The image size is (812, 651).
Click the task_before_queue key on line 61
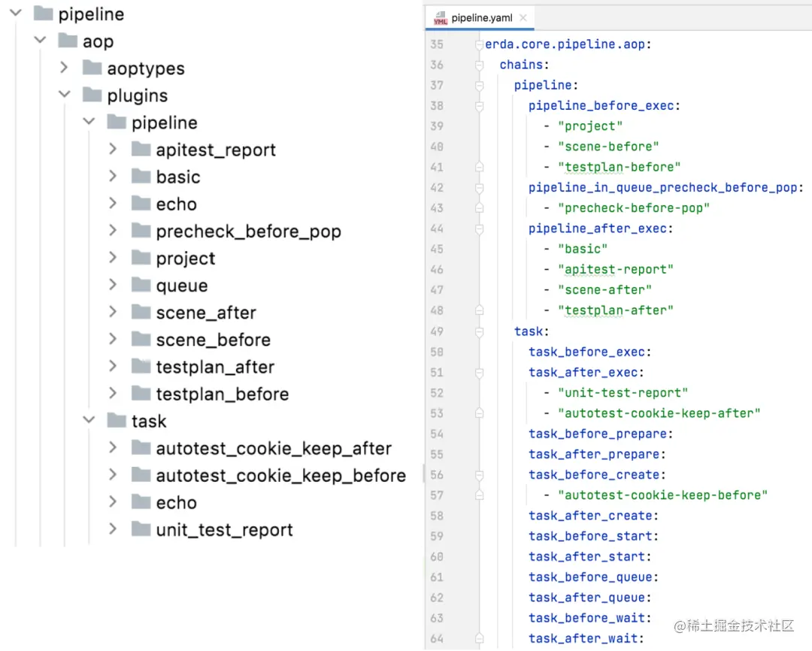[x=590, y=577]
